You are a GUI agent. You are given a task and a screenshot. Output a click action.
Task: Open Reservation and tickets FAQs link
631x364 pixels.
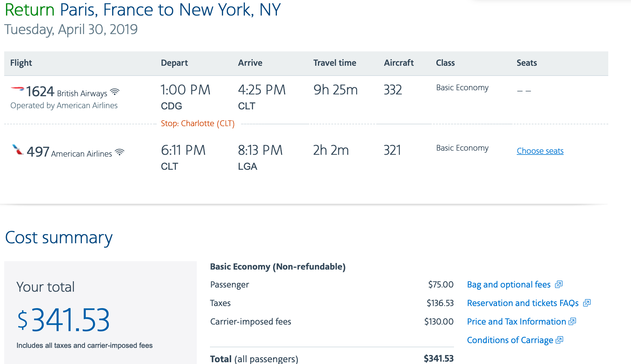coord(523,303)
